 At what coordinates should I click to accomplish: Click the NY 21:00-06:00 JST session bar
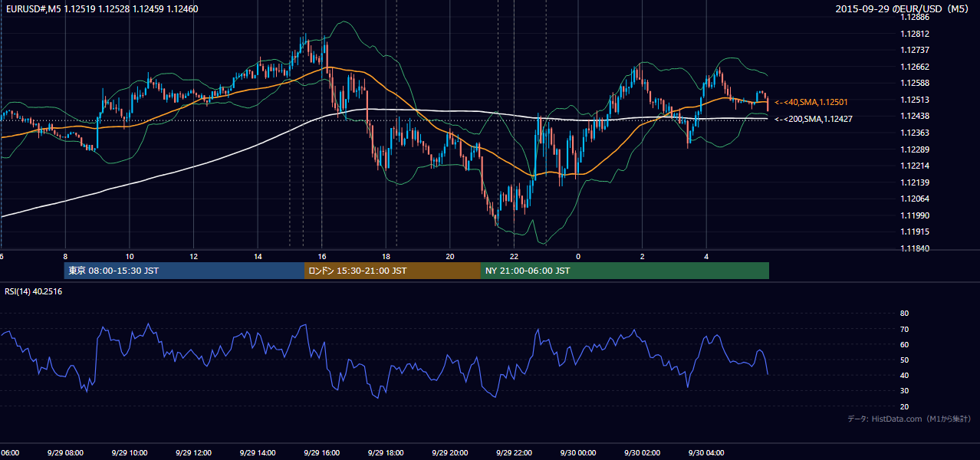coord(625,271)
